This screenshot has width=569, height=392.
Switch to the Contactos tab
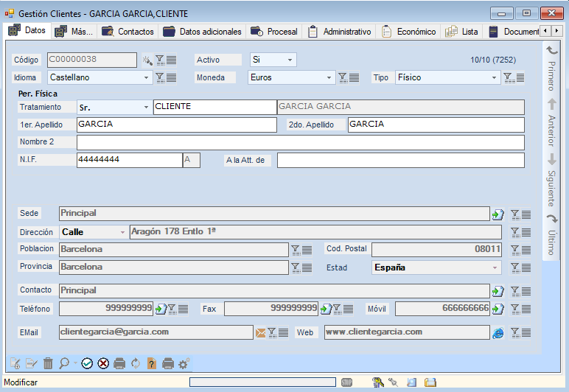[128, 32]
